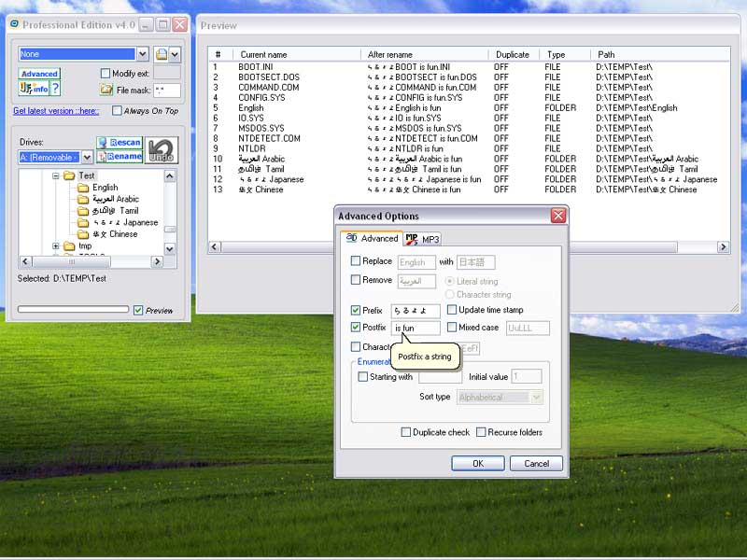Click the File mask input field
This screenshot has width=747, height=560.
(167, 90)
